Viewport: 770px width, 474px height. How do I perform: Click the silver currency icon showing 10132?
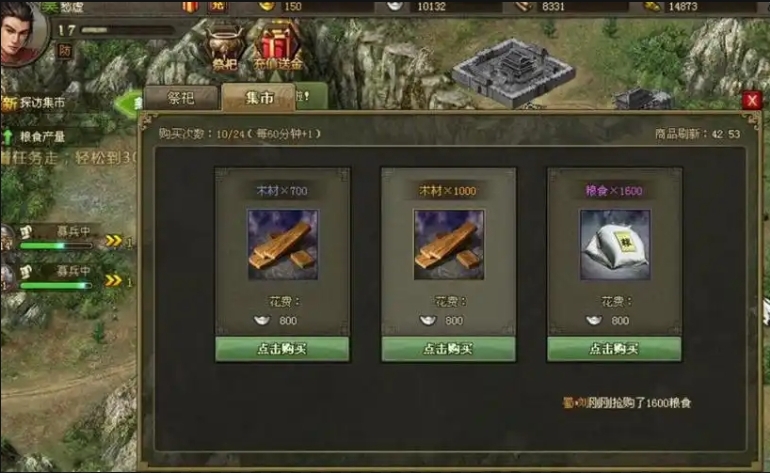[x=395, y=6]
